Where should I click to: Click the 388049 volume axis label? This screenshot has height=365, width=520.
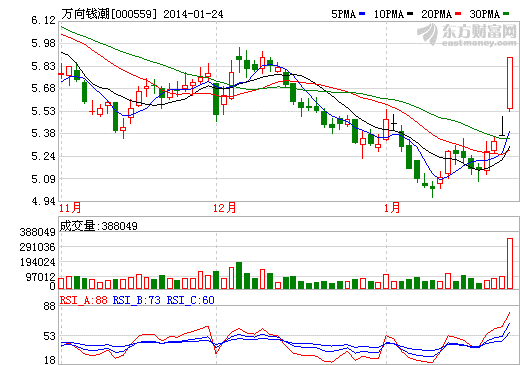point(37,232)
